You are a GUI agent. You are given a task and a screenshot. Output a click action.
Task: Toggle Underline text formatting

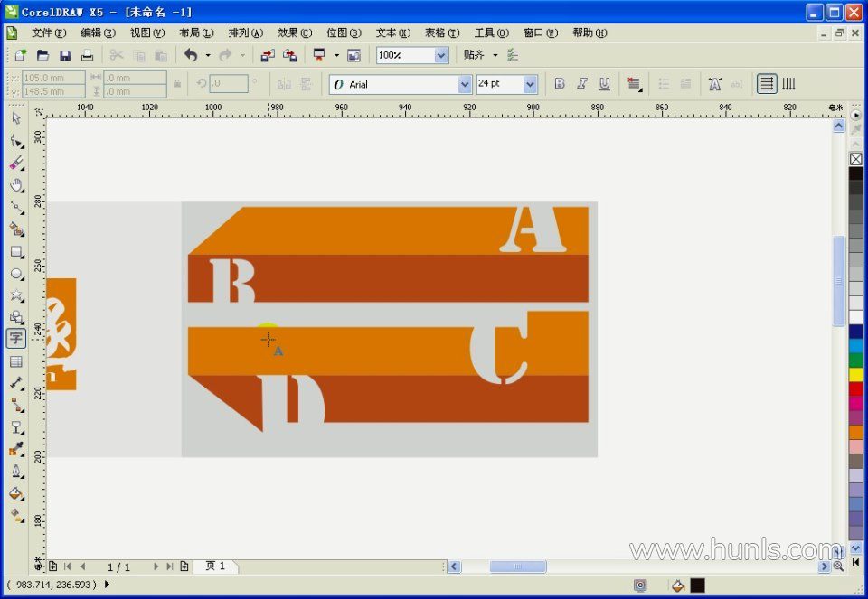pos(604,84)
